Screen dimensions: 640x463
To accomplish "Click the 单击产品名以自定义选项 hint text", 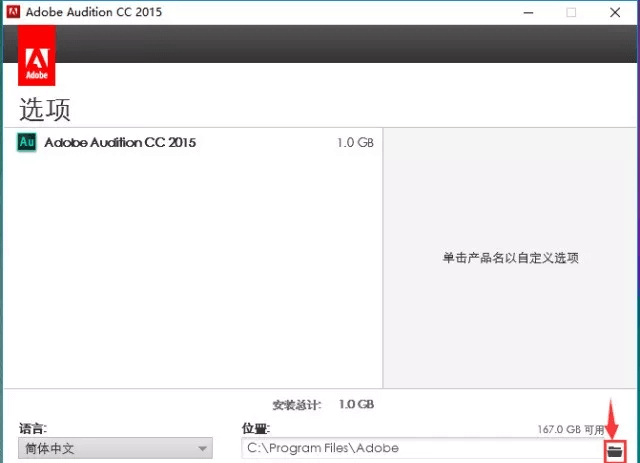I will tap(510, 258).
